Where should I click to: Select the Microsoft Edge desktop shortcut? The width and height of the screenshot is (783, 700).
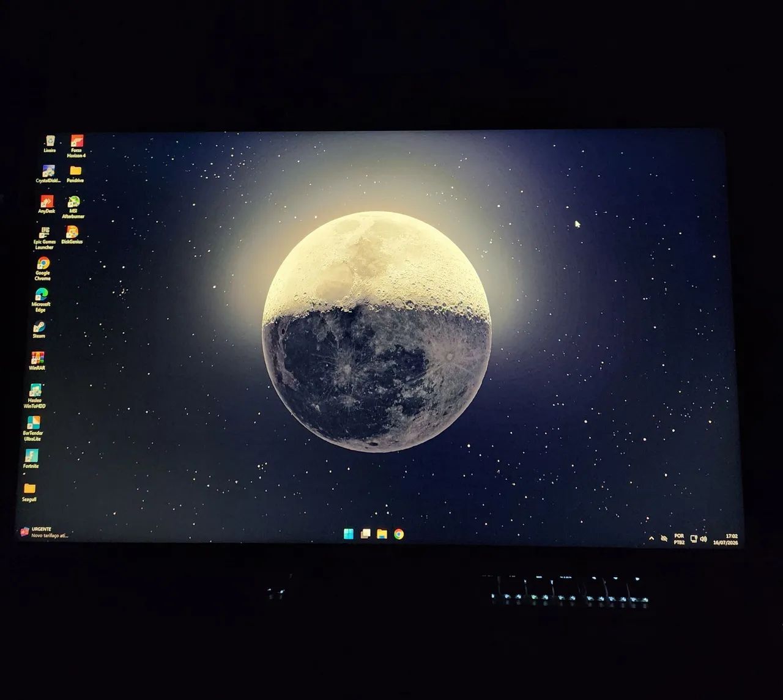click(x=41, y=300)
